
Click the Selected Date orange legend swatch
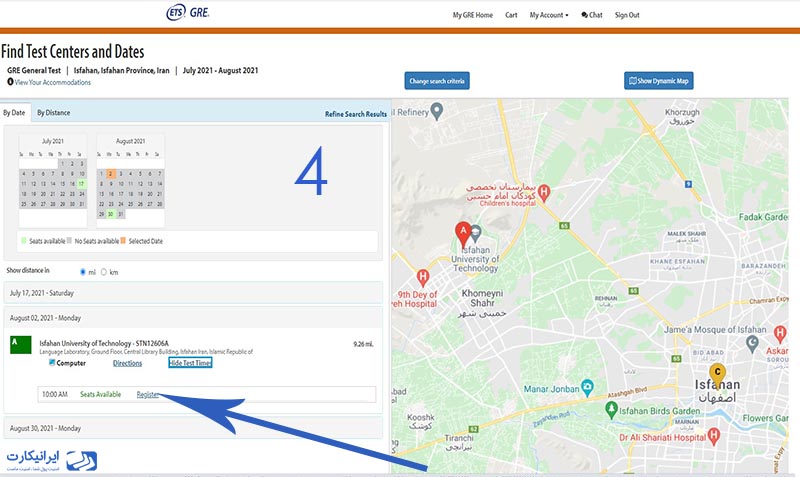coord(123,241)
